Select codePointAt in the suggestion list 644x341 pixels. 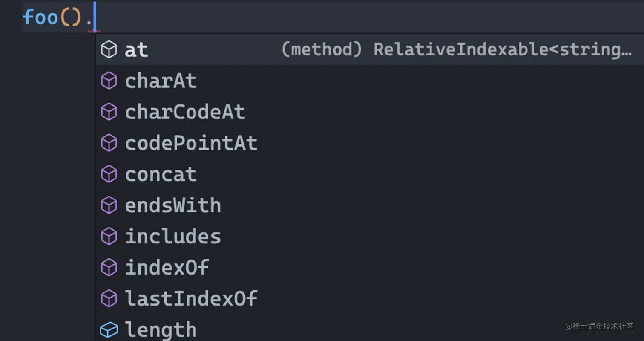[370, 143]
